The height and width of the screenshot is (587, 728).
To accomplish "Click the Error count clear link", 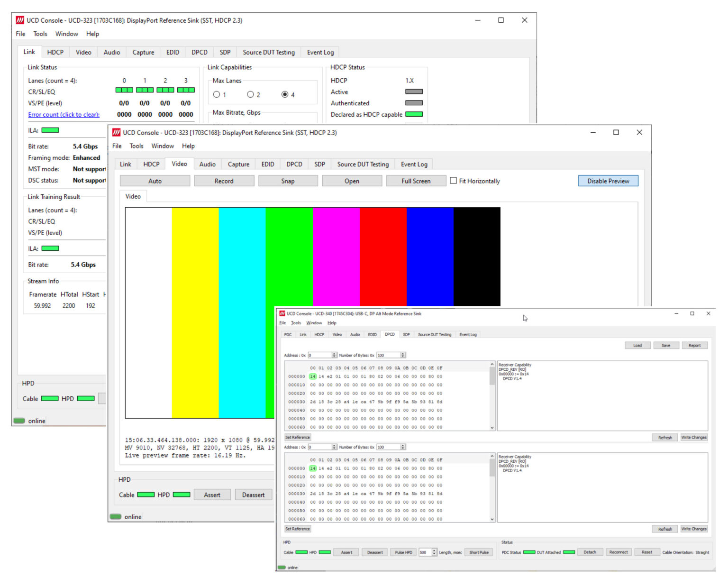I will 64,115.
